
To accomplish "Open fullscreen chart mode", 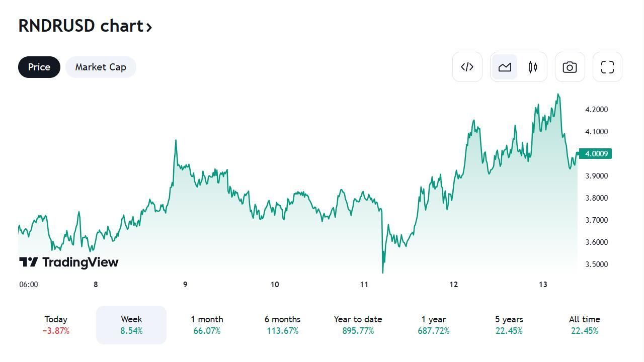I will tap(607, 67).
